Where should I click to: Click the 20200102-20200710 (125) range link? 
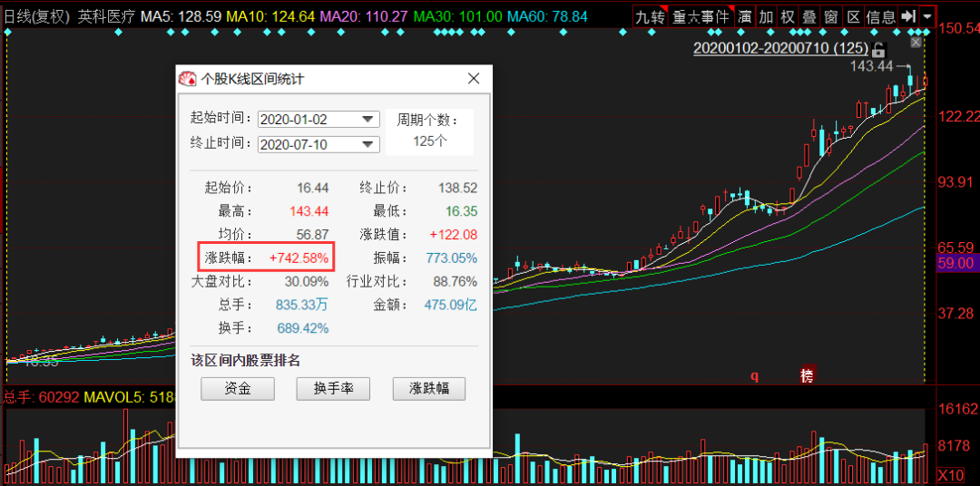pos(780,48)
